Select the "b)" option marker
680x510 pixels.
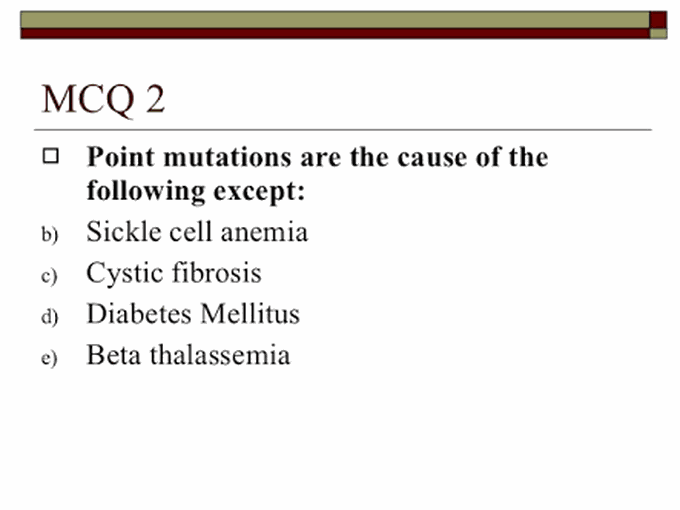click(x=49, y=235)
